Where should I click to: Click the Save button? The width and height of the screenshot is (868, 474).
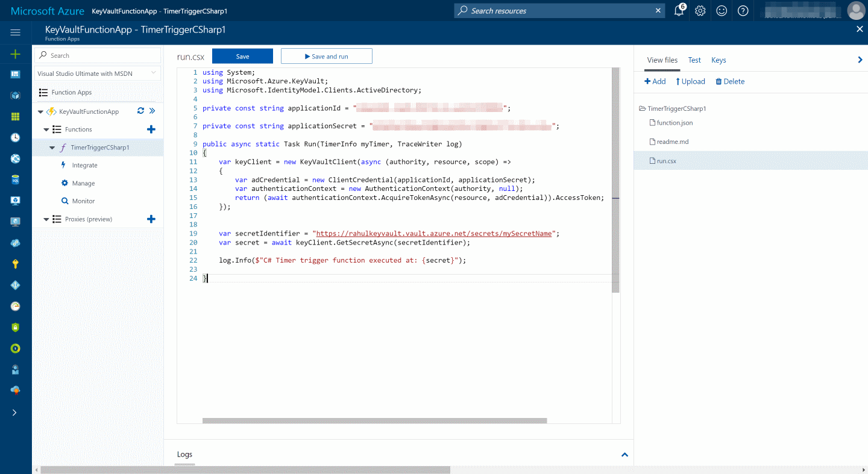[x=242, y=56]
